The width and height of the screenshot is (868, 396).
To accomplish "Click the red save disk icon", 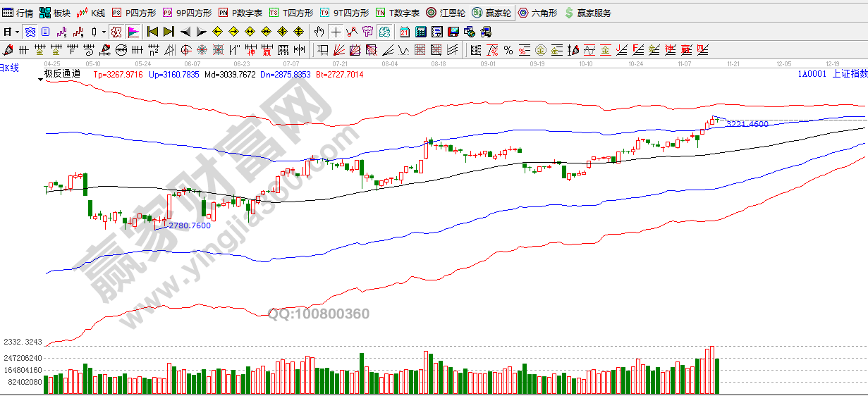I will [453, 32].
